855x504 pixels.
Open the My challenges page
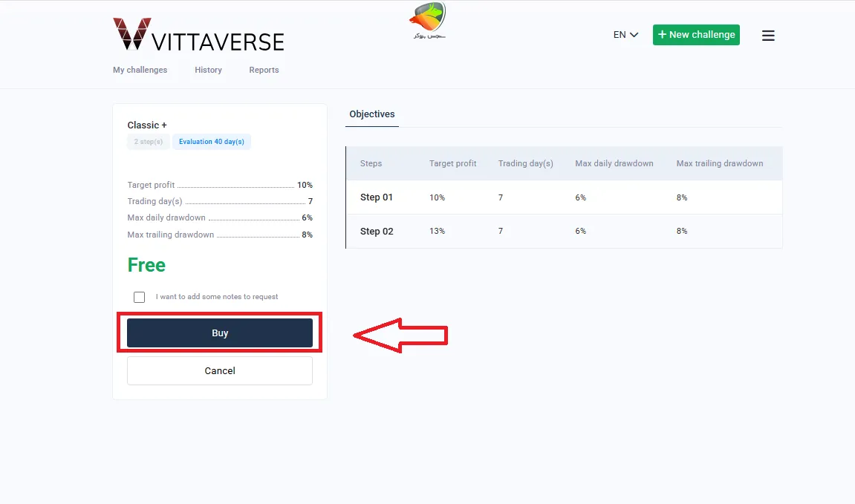[140, 70]
